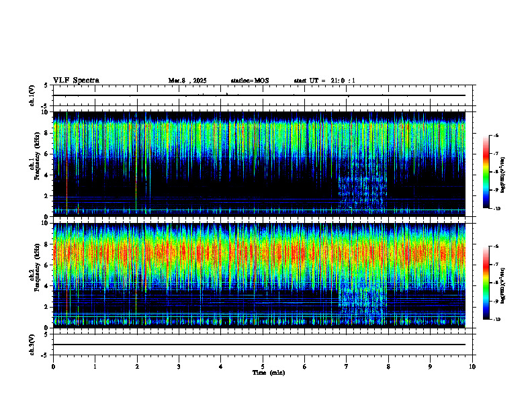Click the ch.2 spectrogram color bar
This screenshot has width=532, height=411.
486,283
